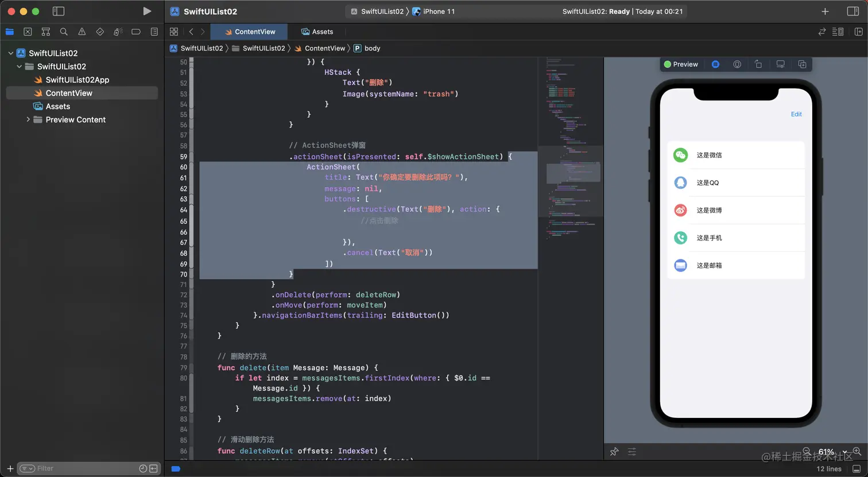This screenshot has height=477, width=868.
Task: Run the SwiftUIList02 project
Action: coord(147,11)
